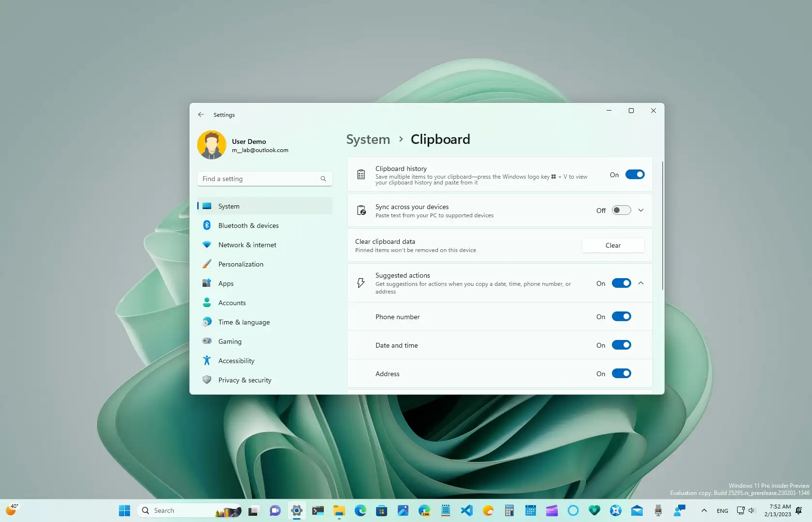This screenshot has height=522, width=812.
Task: Open Microsoft Store from taskbar
Action: (x=381, y=510)
